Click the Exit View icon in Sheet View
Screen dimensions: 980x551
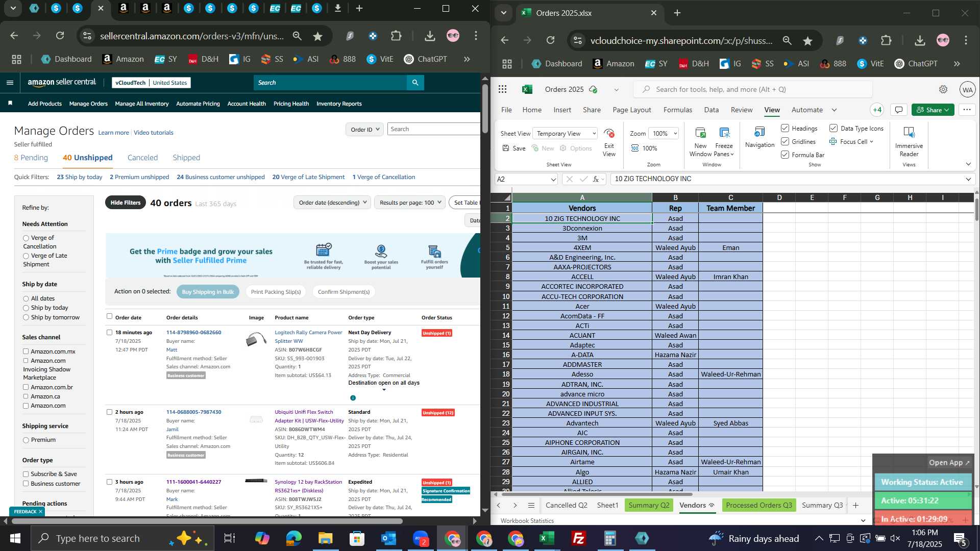tap(609, 133)
